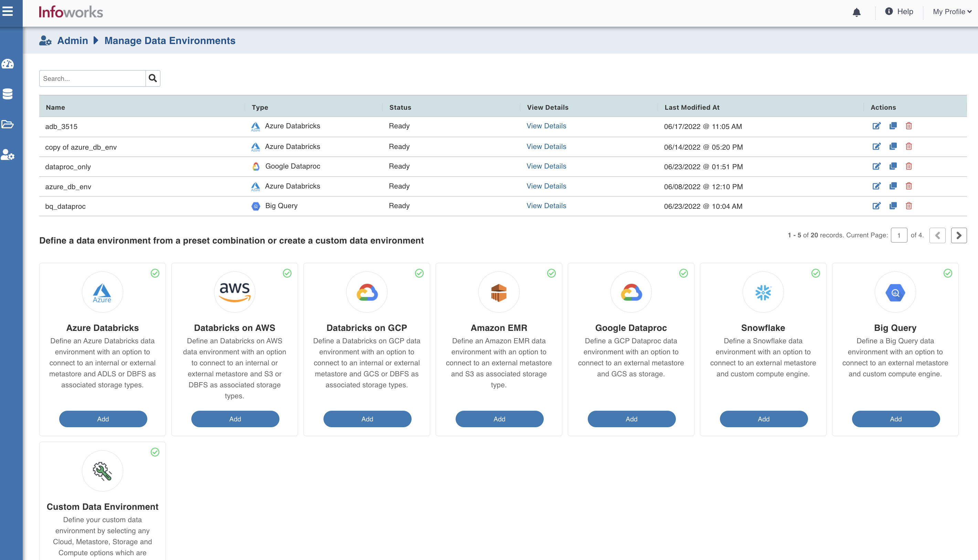Go to Admin breadcrumb

tap(72, 40)
